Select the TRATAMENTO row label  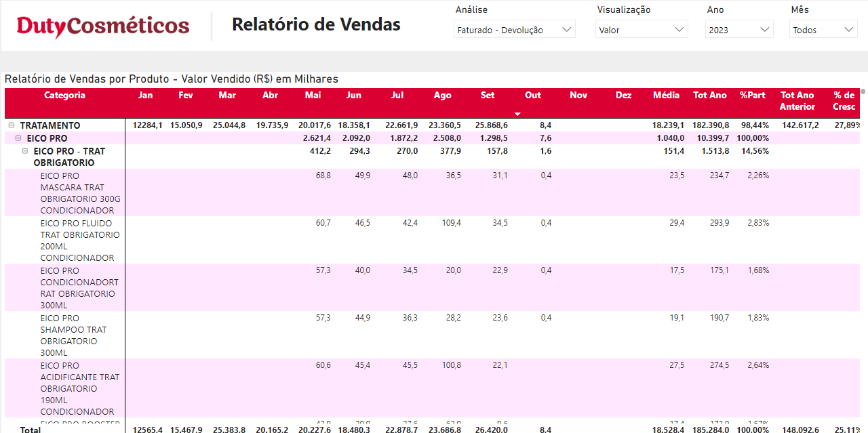(50, 125)
